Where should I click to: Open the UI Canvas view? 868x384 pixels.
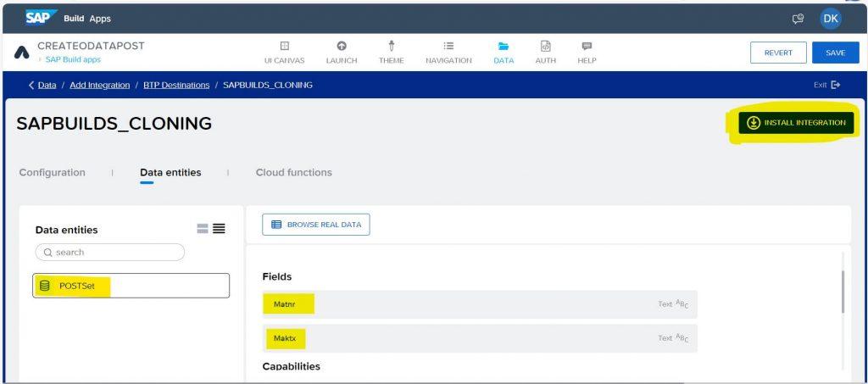[x=285, y=53]
